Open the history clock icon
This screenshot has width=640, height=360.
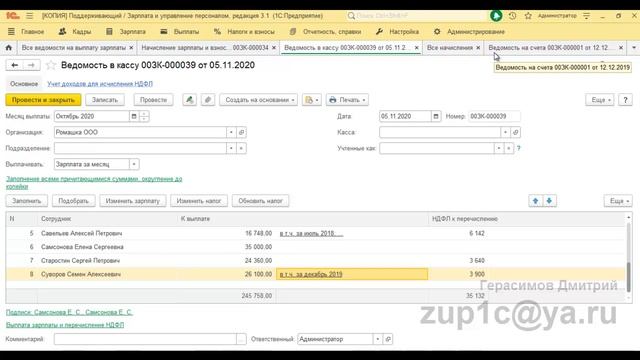tap(512, 16)
